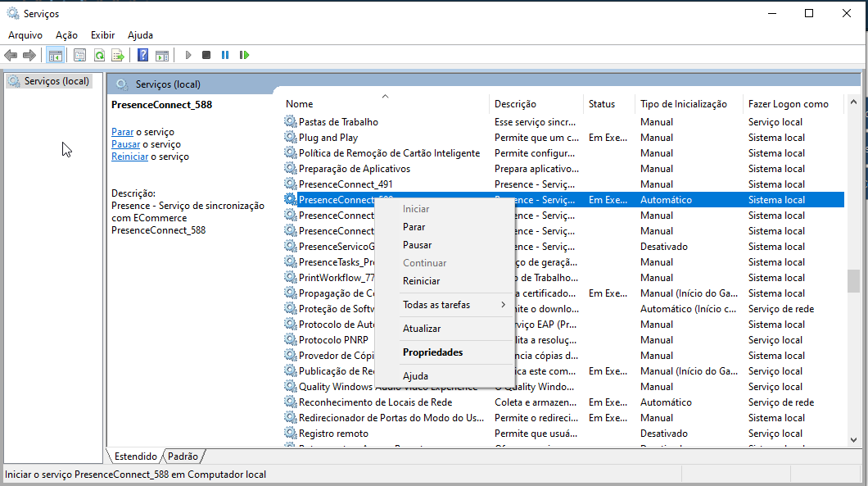
Task: Click the Export List toolbar icon
Action: 118,55
